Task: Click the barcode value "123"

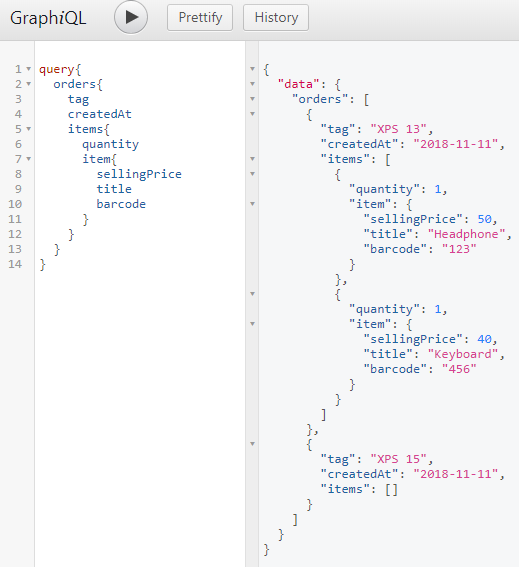Action: click(459, 249)
